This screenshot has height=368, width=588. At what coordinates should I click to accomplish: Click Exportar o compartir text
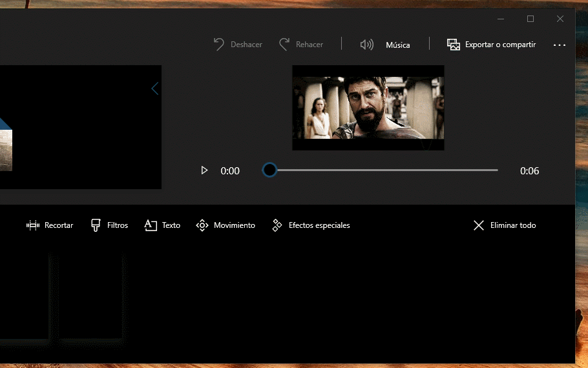[x=500, y=45]
